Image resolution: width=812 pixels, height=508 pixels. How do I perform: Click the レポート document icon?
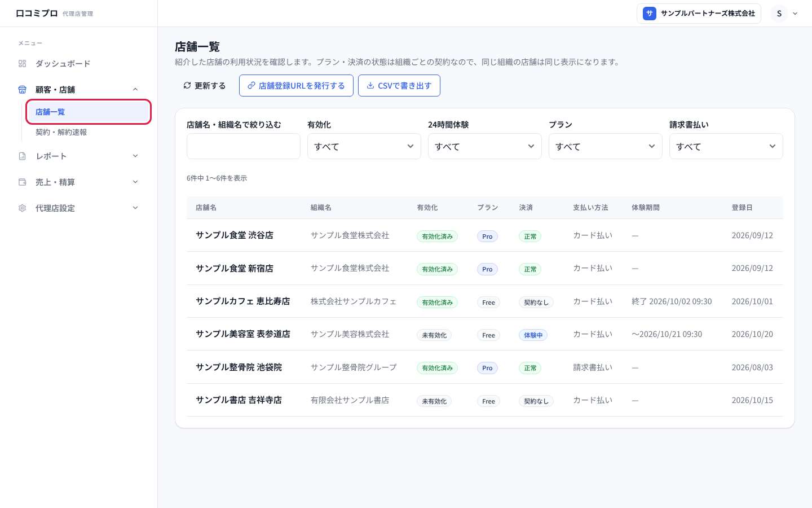[23, 156]
